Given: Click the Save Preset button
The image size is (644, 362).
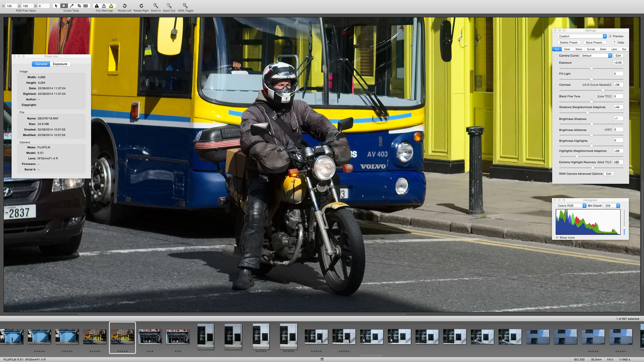Looking at the screenshot, I should point(595,43).
